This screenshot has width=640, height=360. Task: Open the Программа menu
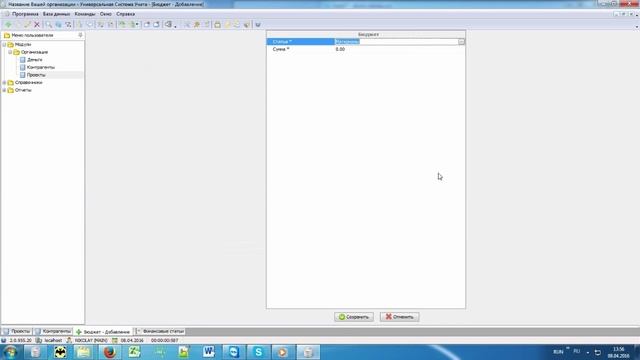point(25,14)
